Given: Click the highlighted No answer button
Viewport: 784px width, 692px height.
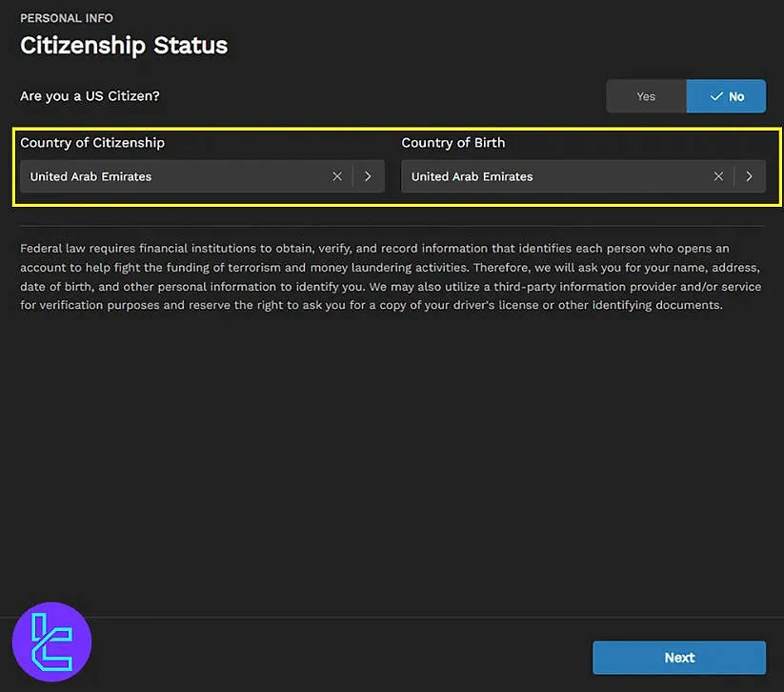Looking at the screenshot, I should [x=726, y=96].
